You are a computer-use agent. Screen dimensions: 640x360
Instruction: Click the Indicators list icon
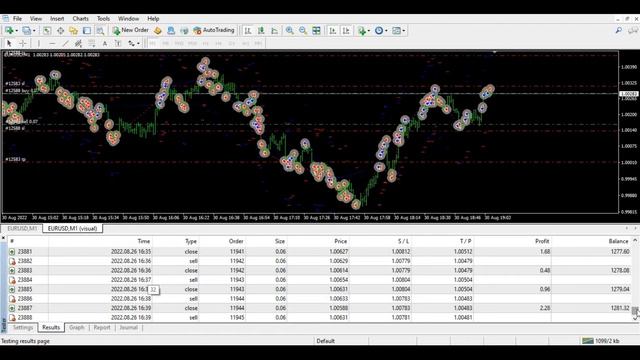[x=361, y=31]
